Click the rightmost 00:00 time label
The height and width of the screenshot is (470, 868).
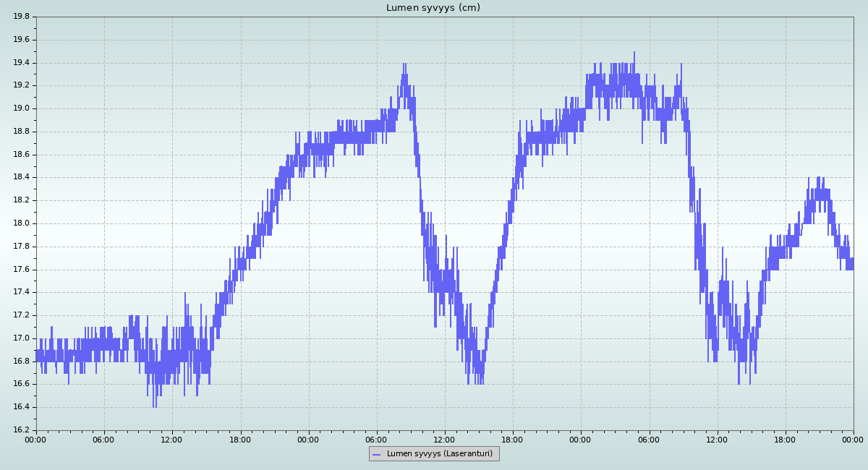tap(853, 440)
